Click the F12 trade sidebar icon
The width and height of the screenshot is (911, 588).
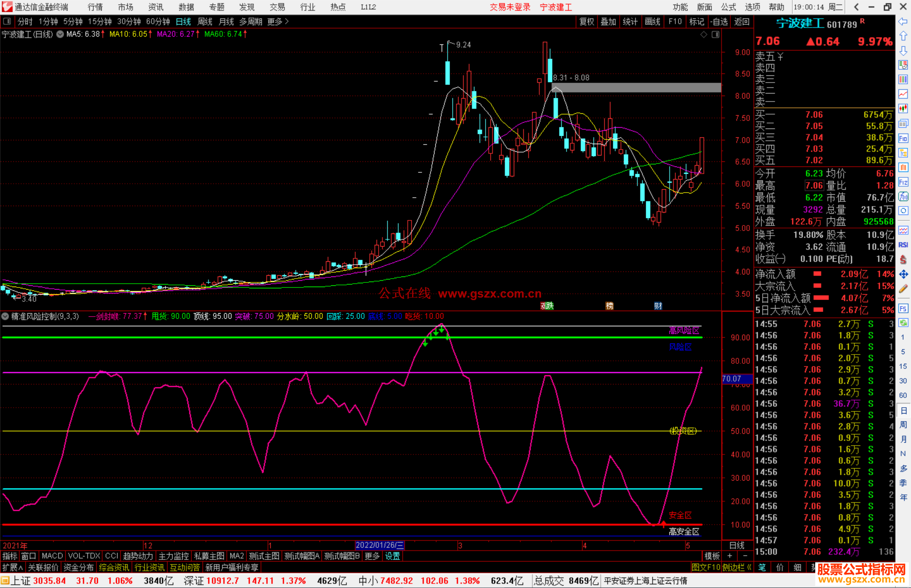[x=903, y=182]
